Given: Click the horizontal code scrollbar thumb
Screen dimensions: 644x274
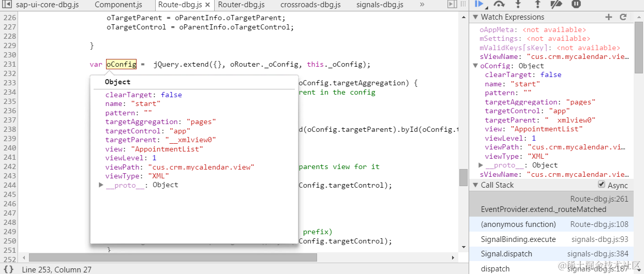Looking at the screenshot, I should [173, 257].
